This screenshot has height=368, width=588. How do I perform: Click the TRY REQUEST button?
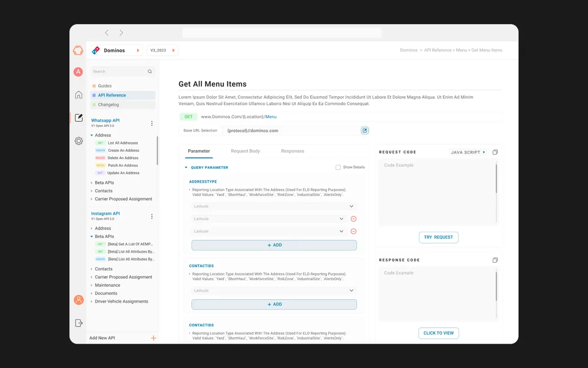(439, 237)
